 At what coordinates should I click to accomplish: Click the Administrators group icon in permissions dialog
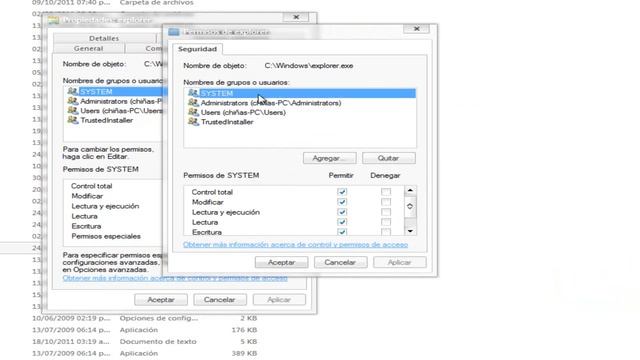pos(193,102)
